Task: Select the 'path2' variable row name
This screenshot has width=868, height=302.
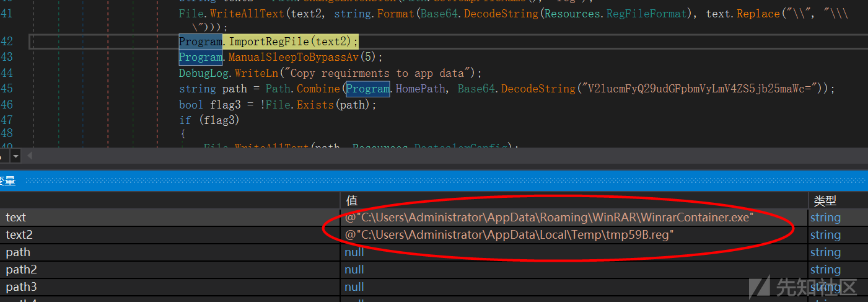Action: [21, 269]
